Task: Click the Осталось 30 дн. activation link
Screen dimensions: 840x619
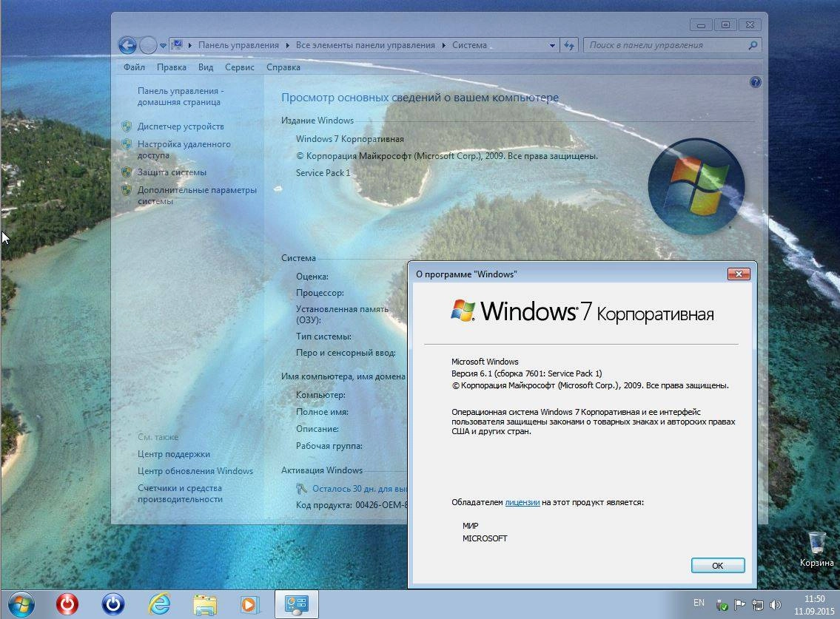Action: coord(360,488)
